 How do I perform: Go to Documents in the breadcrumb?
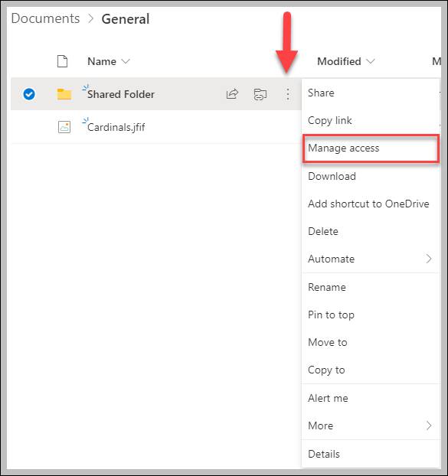[x=45, y=18]
